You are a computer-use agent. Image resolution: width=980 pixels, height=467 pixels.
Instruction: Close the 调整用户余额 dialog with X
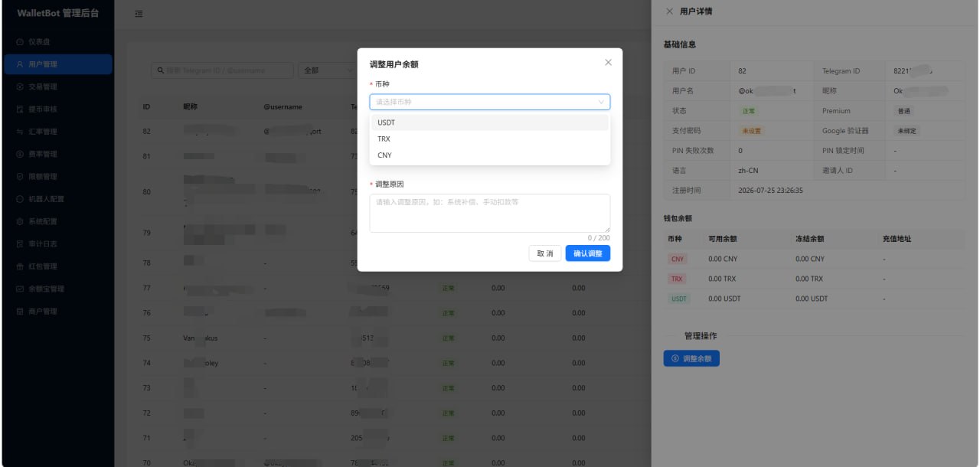click(x=608, y=62)
